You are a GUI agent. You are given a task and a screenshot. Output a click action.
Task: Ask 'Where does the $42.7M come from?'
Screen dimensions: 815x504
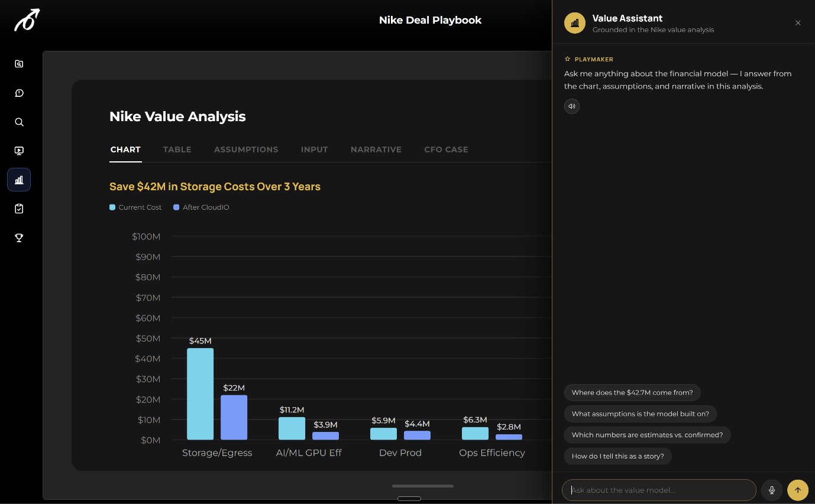(632, 392)
